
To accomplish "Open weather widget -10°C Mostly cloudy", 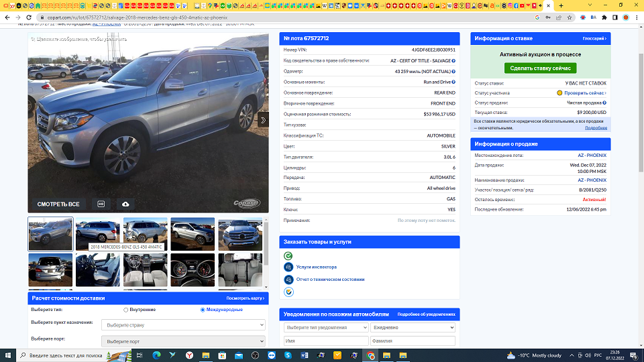I will [x=534, y=355].
